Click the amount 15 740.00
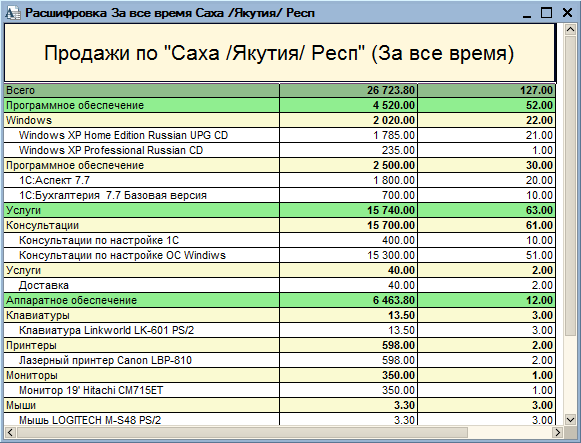Viewport: 581px width, 443px height. (391, 210)
